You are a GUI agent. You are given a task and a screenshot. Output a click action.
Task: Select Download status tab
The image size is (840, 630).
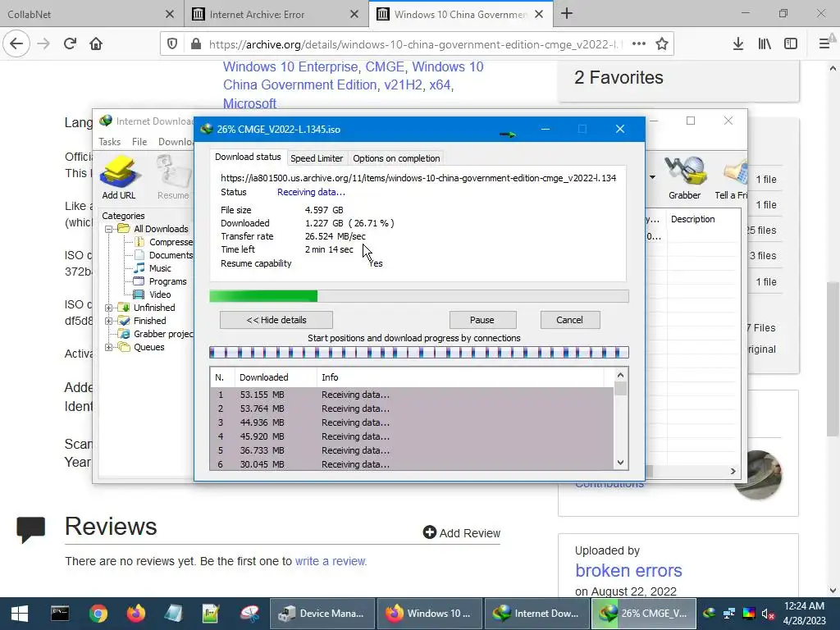248,157
